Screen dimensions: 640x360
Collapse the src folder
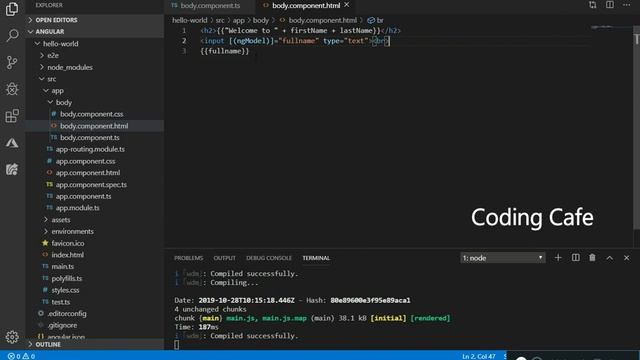point(95,79)
